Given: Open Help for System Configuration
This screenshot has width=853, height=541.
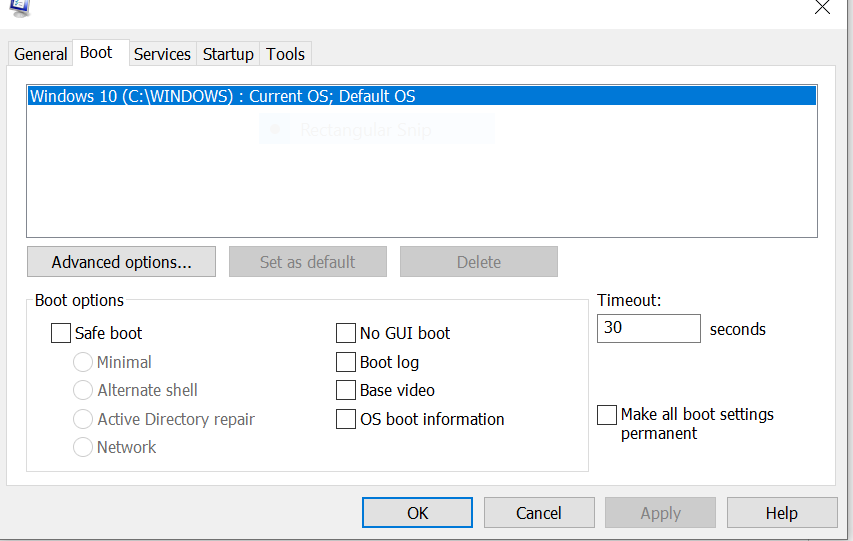Looking at the screenshot, I should pyautogui.click(x=782, y=513).
